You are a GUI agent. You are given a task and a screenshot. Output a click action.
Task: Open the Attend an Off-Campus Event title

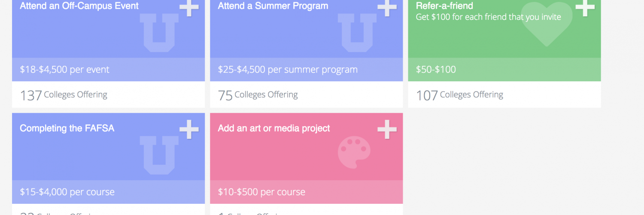(79, 6)
